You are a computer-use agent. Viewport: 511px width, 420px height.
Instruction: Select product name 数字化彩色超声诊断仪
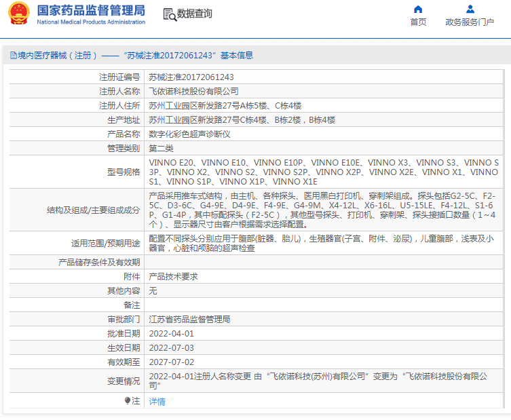click(x=189, y=134)
